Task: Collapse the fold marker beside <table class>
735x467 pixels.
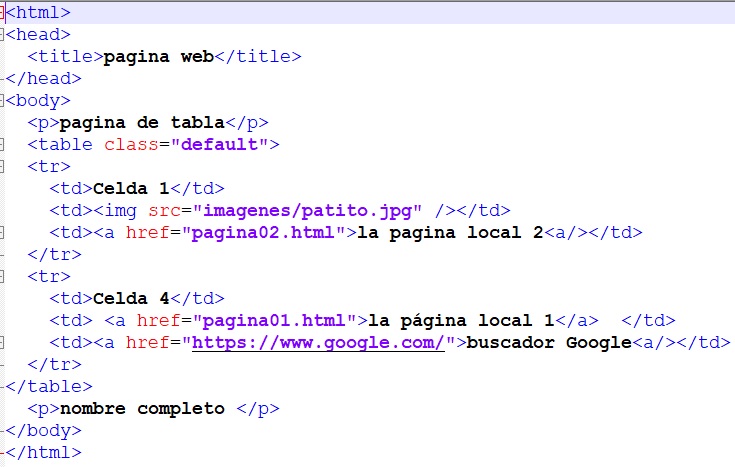Action: click(x=1, y=144)
